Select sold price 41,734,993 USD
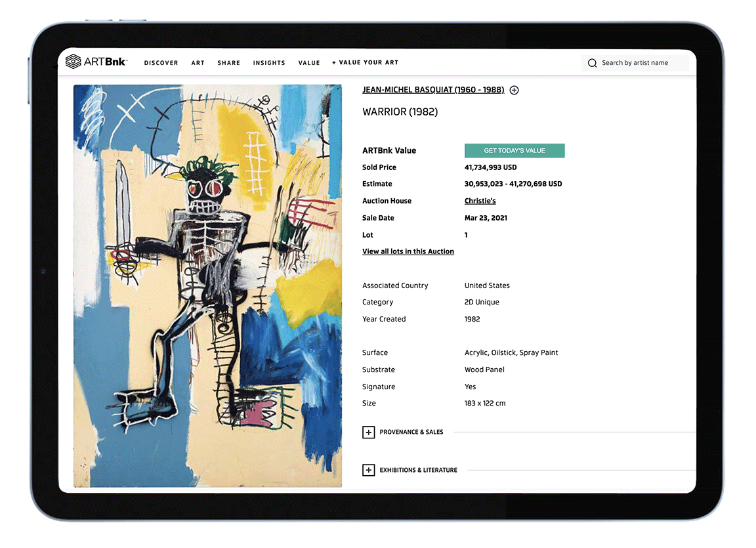The image size is (756, 548). point(490,167)
